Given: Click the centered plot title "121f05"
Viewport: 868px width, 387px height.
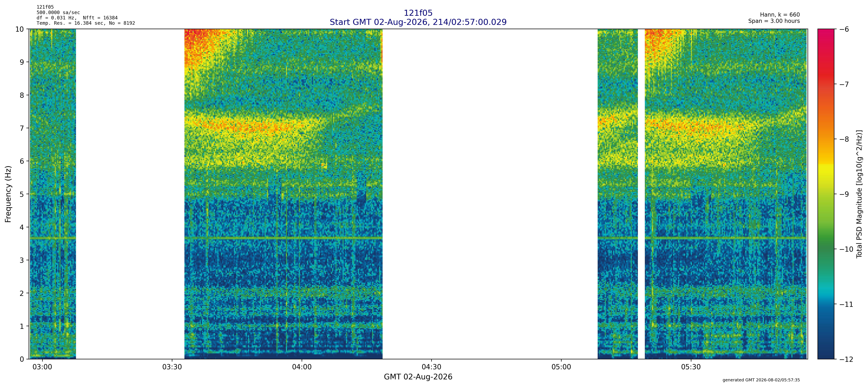Looking at the screenshot, I should click(418, 13).
